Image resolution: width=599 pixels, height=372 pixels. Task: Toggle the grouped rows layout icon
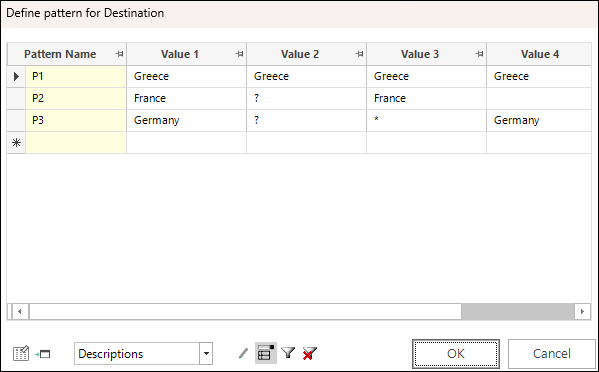266,353
